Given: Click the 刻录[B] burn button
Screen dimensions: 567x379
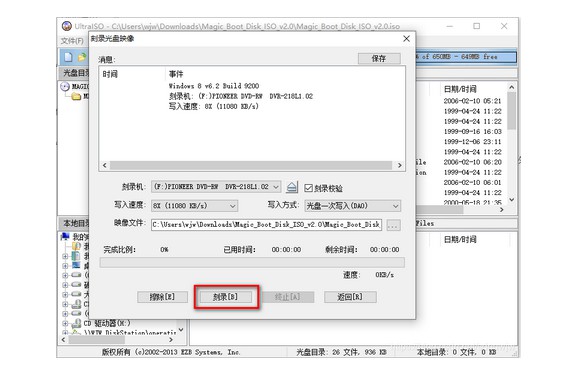Looking at the screenshot, I should coord(226,297).
